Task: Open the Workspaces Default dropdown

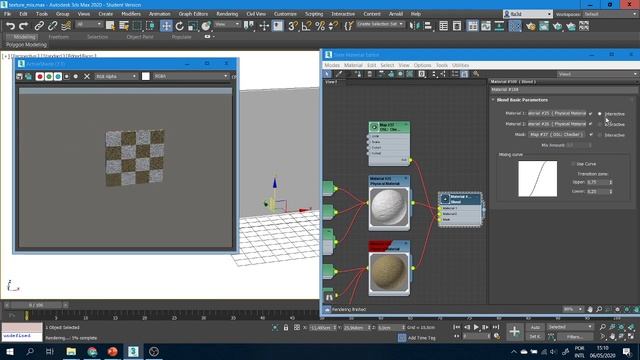Action: (x=610, y=14)
